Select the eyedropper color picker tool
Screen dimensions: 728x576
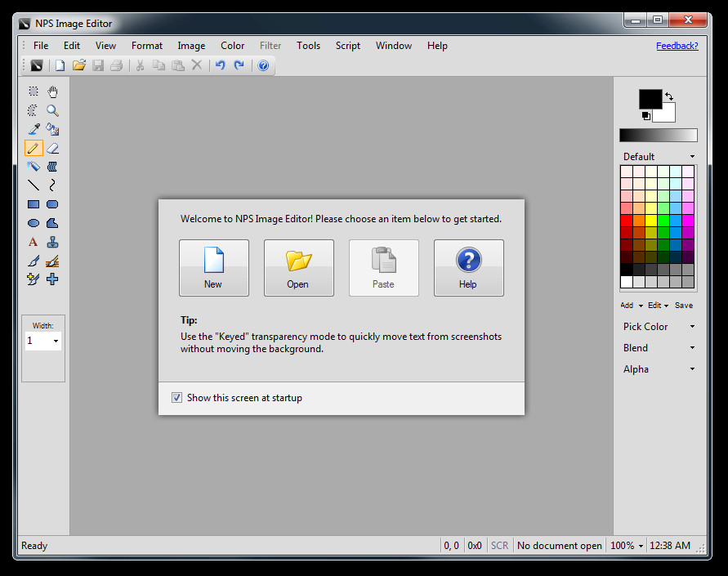(33, 129)
